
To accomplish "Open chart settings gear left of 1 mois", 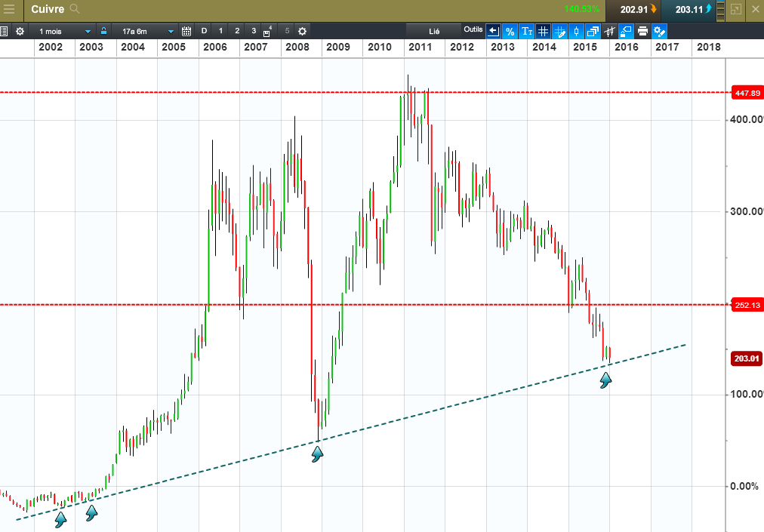I will coord(20,31).
